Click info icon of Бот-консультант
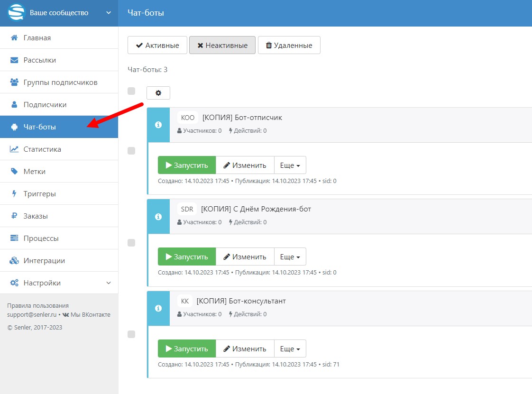This screenshot has height=394, width=532. (x=158, y=308)
